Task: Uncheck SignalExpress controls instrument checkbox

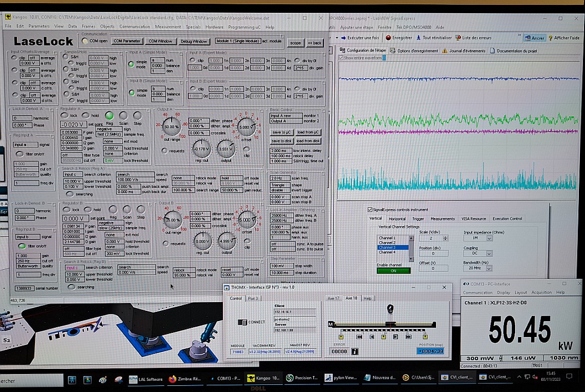Action: pyautogui.click(x=370, y=210)
